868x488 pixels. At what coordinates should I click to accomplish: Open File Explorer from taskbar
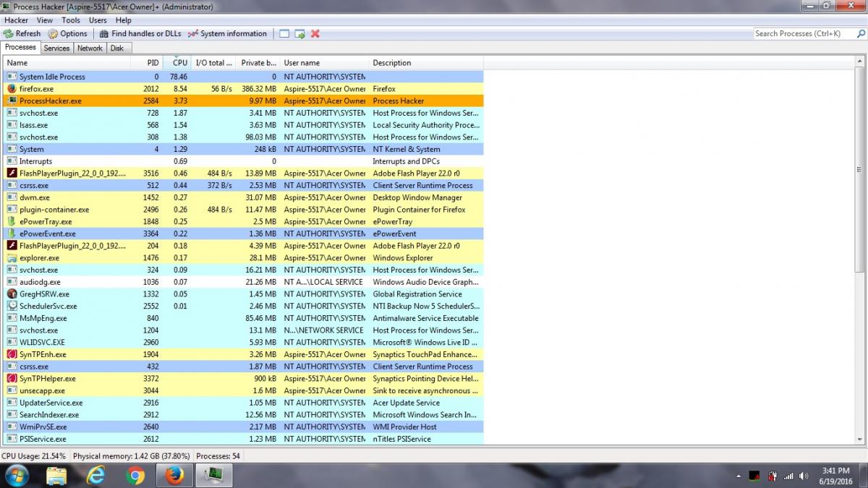click(56, 476)
